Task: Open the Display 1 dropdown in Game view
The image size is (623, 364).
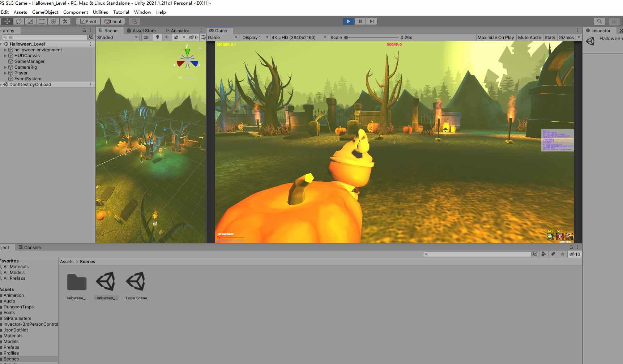Action: [x=255, y=37]
